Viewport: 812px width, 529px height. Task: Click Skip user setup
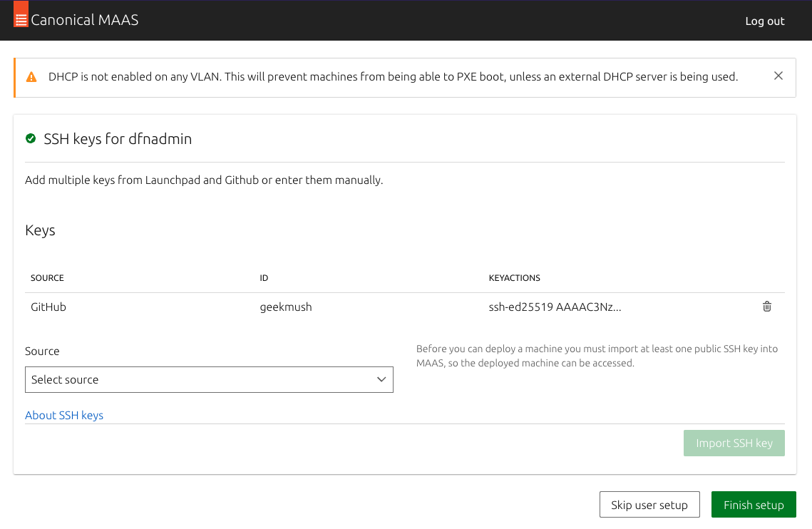pyautogui.click(x=649, y=505)
